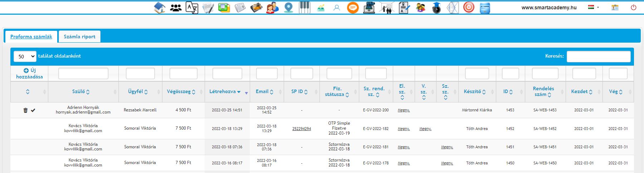Click the red target icon
Image resolution: width=644 pixels, height=173 pixels.
pos(469,8)
